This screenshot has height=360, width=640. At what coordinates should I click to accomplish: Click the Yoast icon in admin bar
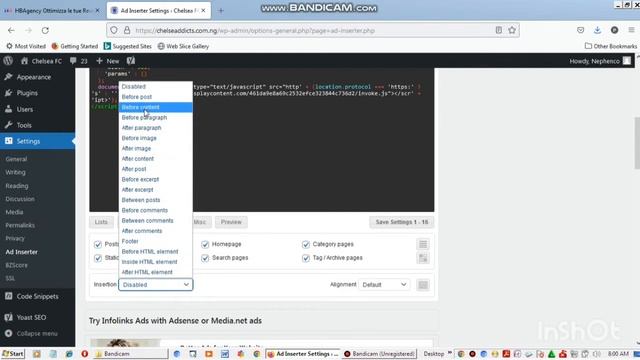[131, 61]
